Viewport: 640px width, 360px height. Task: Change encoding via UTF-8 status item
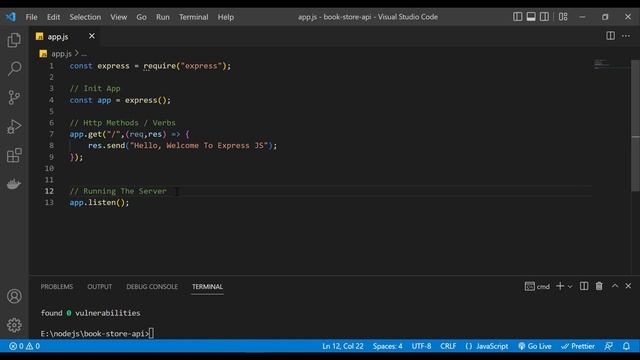[x=421, y=346]
